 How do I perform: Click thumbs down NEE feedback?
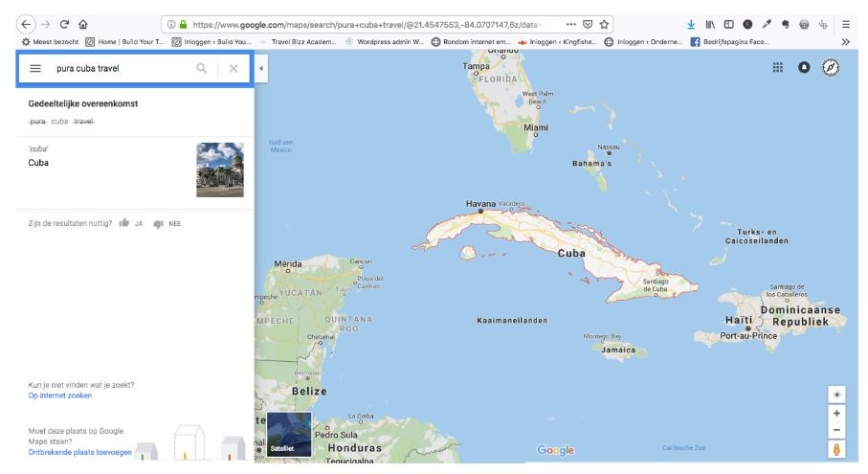point(167,224)
